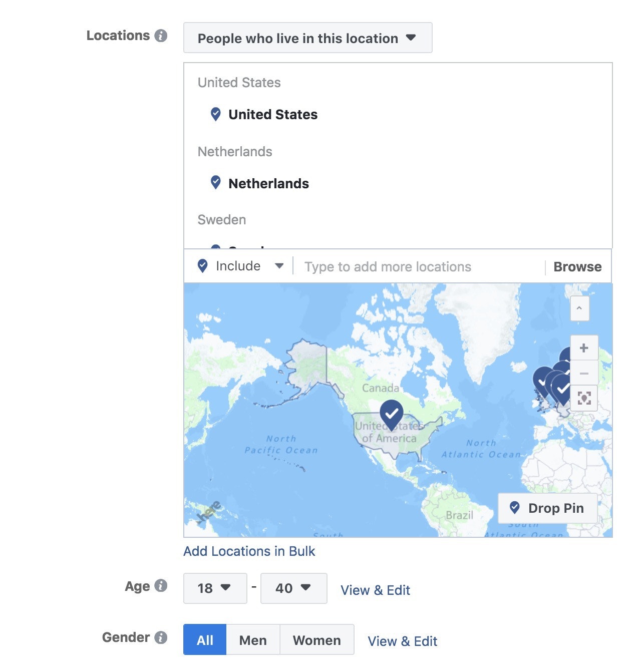Open the minimum age dropdown showing 18

click(x=215, y=588)
